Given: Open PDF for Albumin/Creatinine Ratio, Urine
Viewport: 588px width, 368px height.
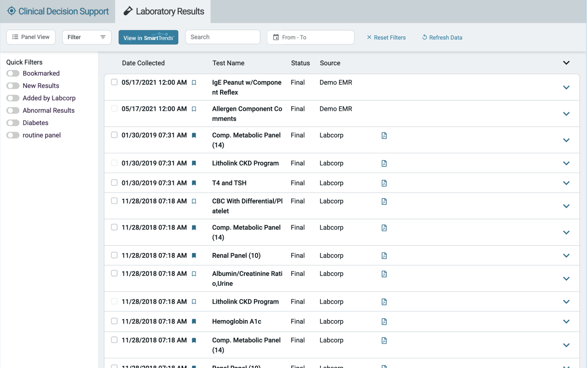Looking at the screenshot, I should pyautogui.click(x=384, y=274).
